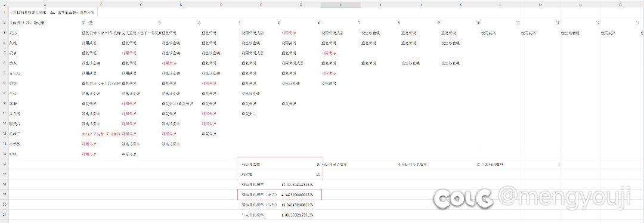Select column E header

(221, 5)
